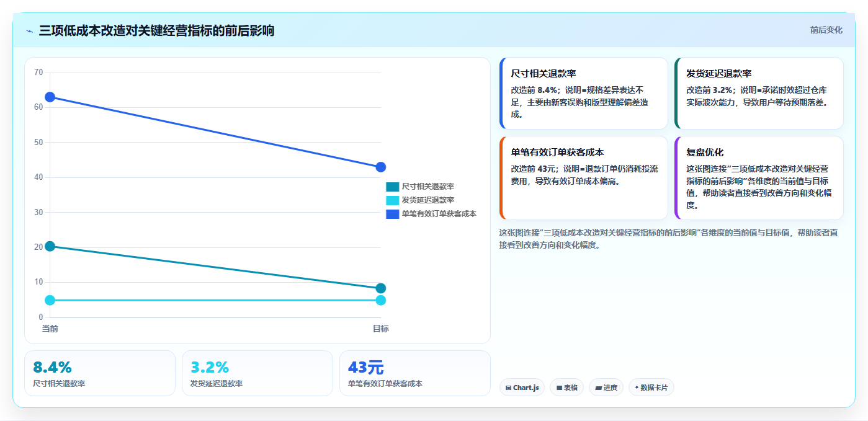This screenshot has height=421, width=868.
Task: Open the 发货延迟退款率 info card heading
Action: pos(719,73)
